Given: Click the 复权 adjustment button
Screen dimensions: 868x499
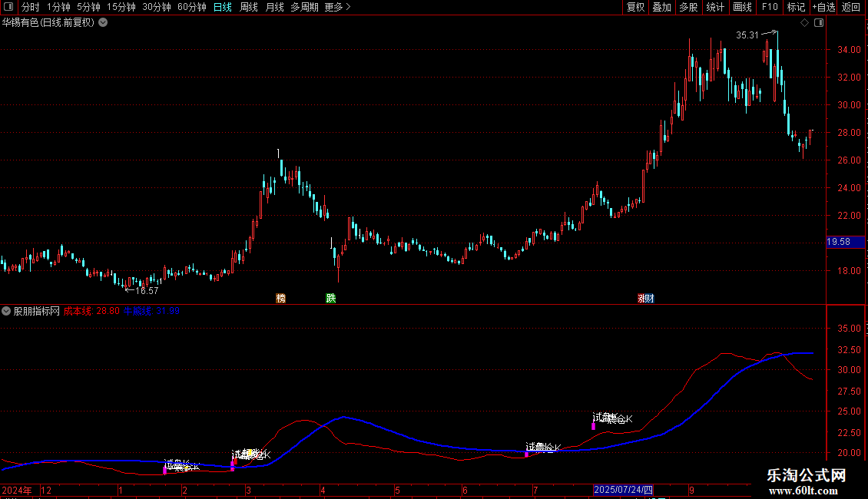Looking at the screenshot, I should (635, 7).
